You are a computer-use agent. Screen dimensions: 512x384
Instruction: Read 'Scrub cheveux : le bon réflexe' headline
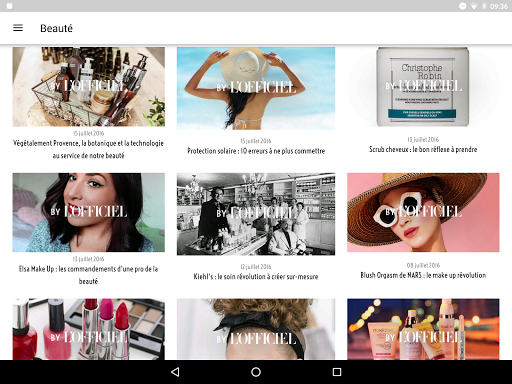(423, 149)
